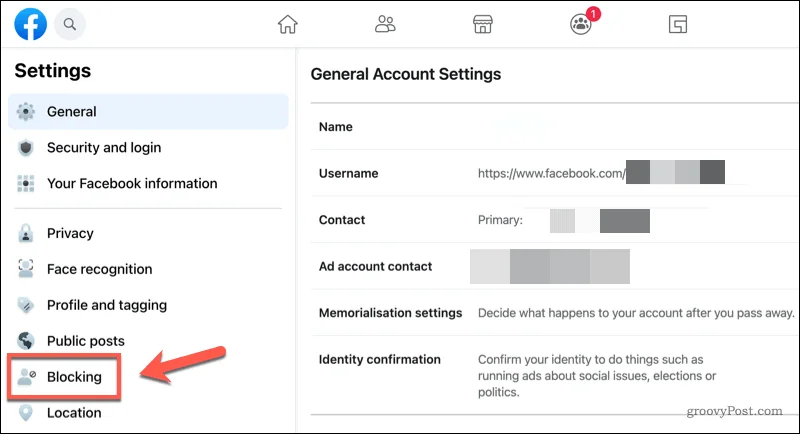Click the Facebook logo
800x434 pixels.
pos(31,24)
